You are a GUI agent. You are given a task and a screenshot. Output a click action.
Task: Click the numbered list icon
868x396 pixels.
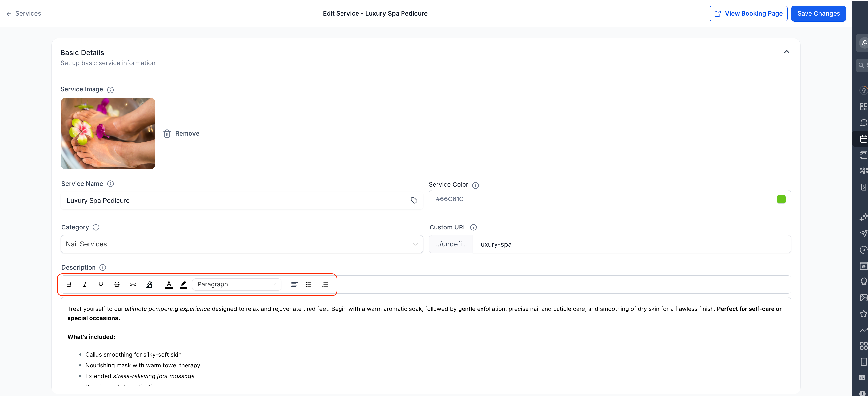(324, 284)
